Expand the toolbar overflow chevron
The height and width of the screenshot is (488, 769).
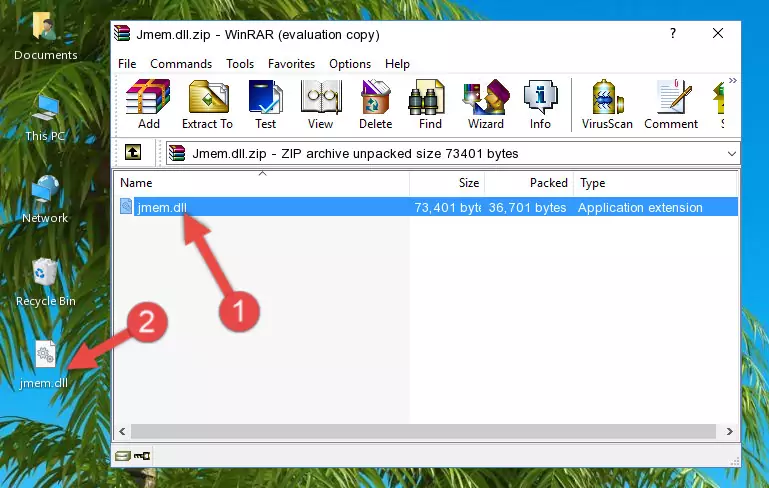tap(732, 81)
